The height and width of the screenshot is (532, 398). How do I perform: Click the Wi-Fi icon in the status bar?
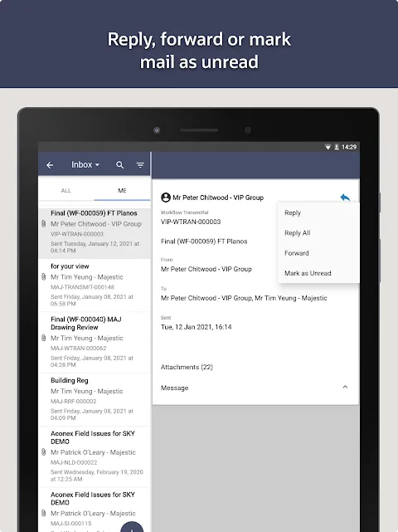pyautogui.click(x=328, y=147)
